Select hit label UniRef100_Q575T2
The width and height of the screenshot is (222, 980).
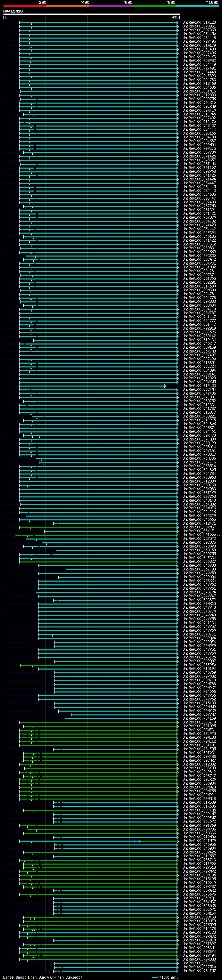click(199, 539)
